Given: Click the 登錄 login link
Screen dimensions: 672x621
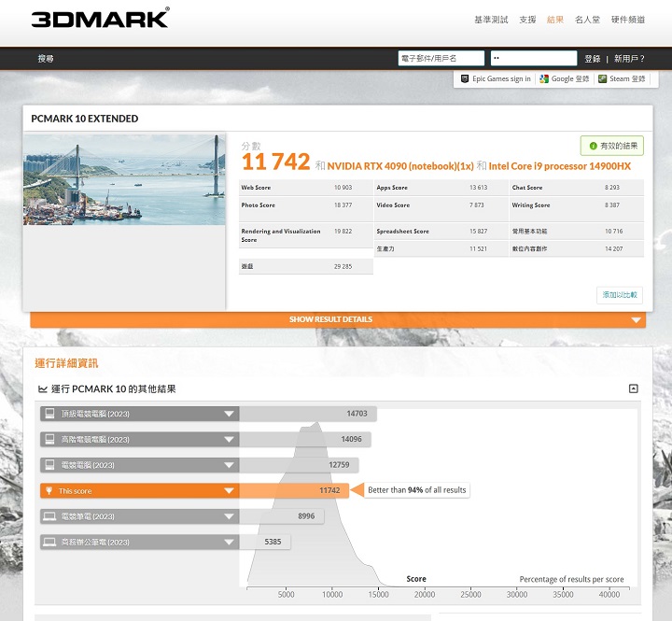Looking at the screenshot, I should pyautogui.click(x=593, y=59).
